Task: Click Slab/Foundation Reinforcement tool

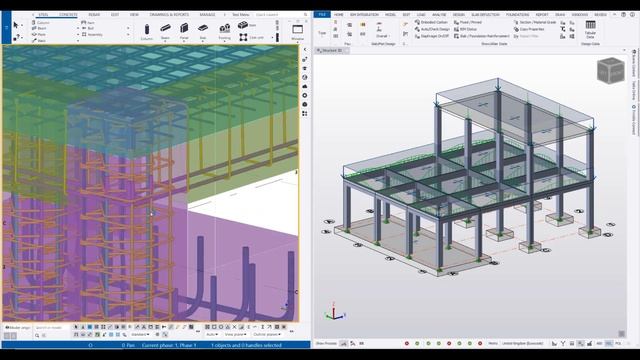Action: [x=482, y=36]
